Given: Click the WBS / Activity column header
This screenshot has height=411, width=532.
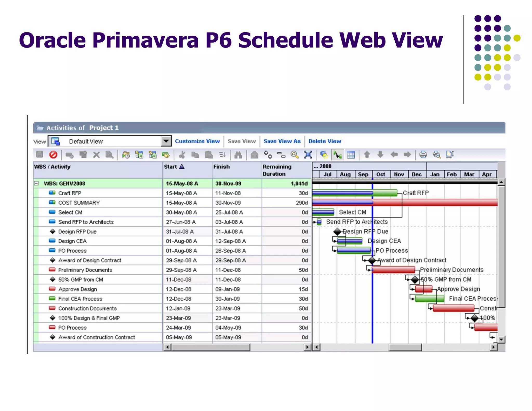Looking at the screenshot, I should click(98, 170).
